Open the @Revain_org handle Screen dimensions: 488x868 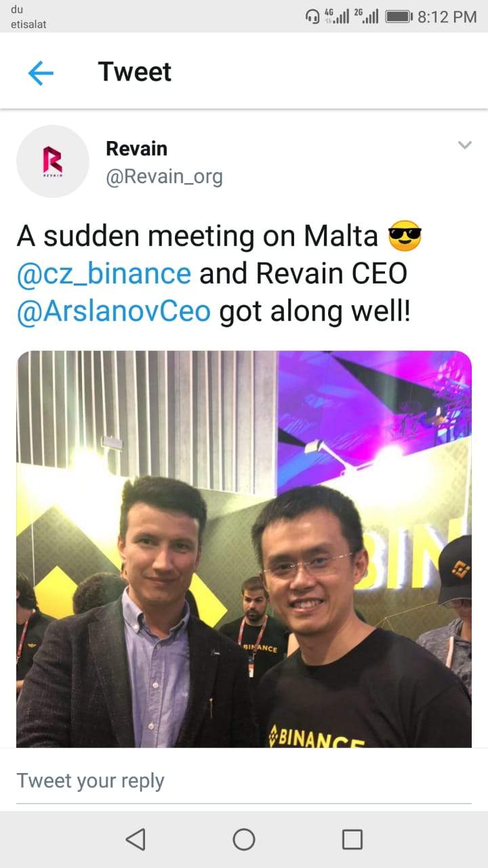click(164, 177)
